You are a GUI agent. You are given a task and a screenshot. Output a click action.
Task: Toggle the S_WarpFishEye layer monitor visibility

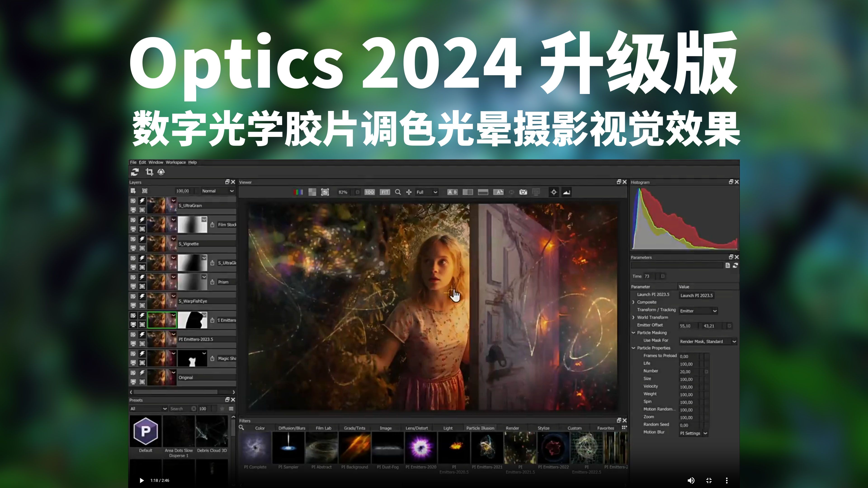pos(133,305)
